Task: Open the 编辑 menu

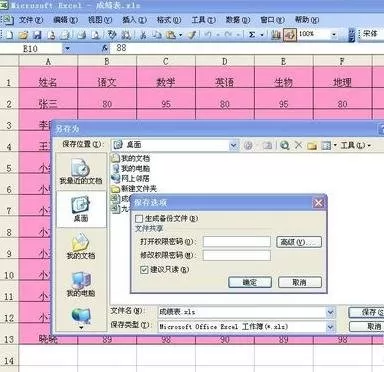Action: (65, 20)
